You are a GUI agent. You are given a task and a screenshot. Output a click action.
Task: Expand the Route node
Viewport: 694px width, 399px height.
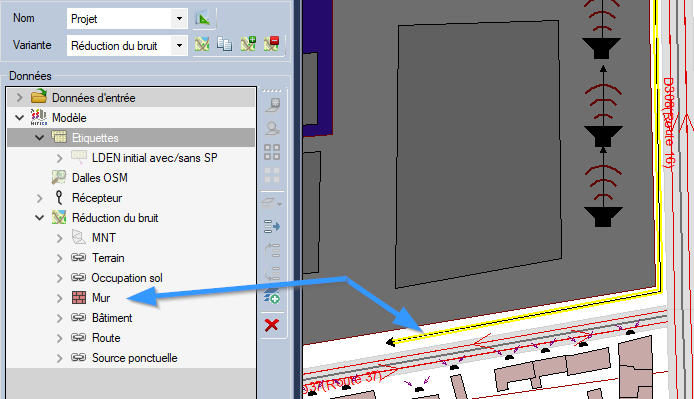tap(59, 338)
